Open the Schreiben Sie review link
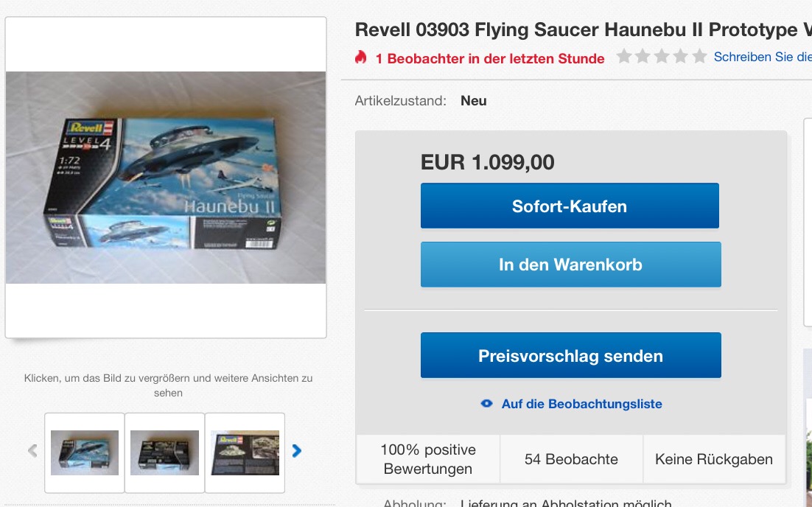This screenshot has width=812, height=507. (763, 57)
